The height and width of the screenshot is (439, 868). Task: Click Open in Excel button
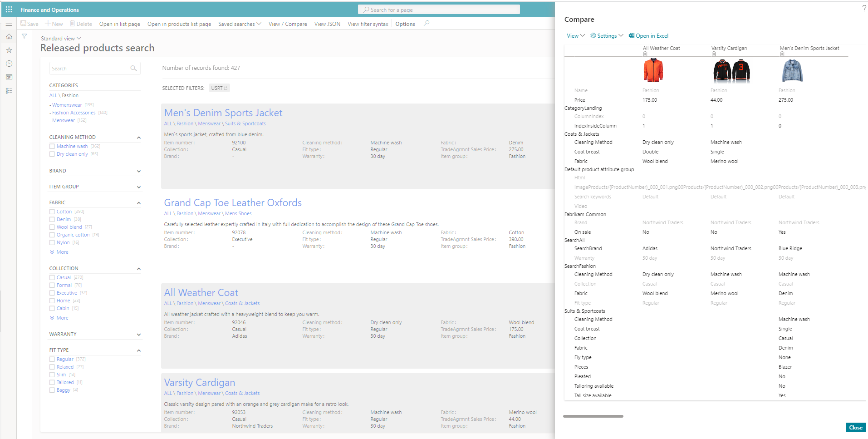648,36
